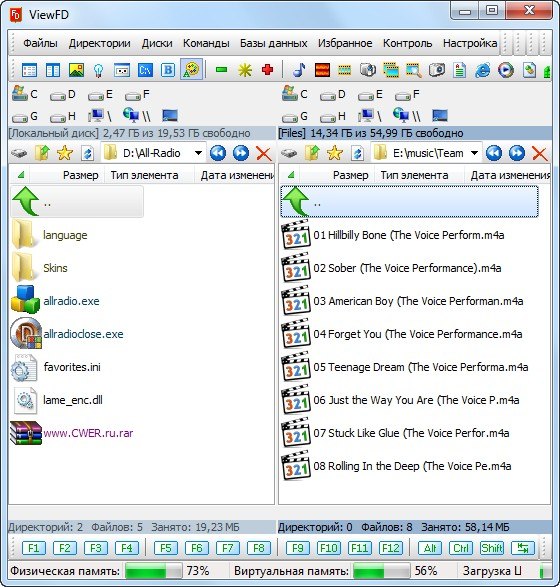
Task: Click the red plus select icon
Action: point(267,70)
